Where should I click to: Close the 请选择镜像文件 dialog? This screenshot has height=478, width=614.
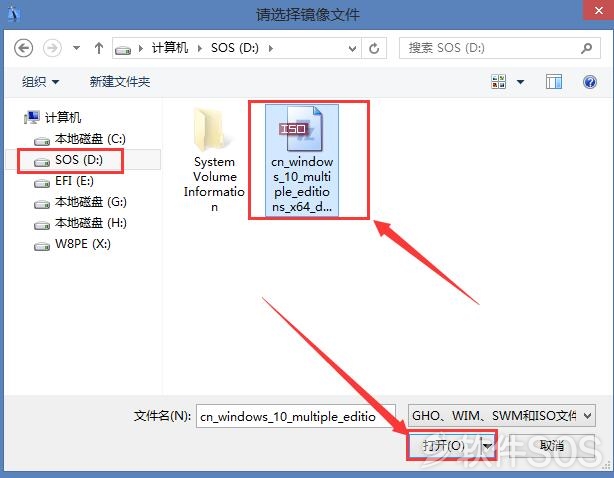pyautogui.click(x=598, y=10)
